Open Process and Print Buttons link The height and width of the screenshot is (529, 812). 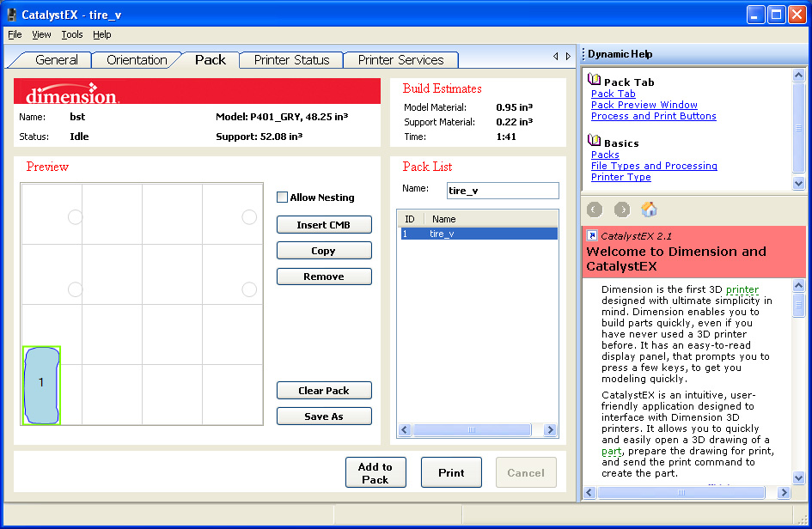654,116
